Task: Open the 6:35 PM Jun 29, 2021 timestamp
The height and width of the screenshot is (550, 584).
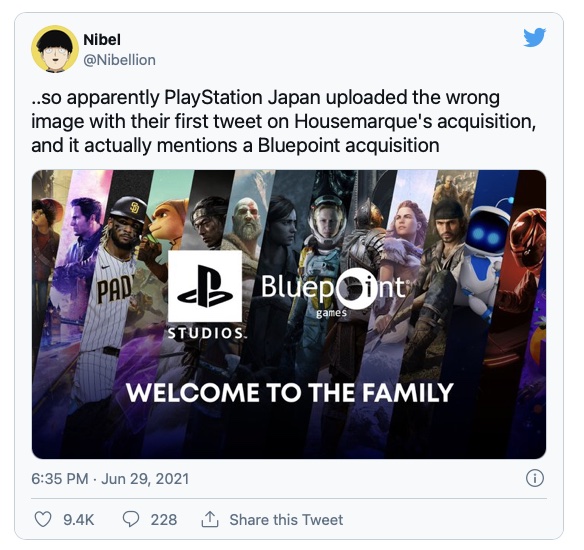Action: pyautogui.click(x=110, y=479)
